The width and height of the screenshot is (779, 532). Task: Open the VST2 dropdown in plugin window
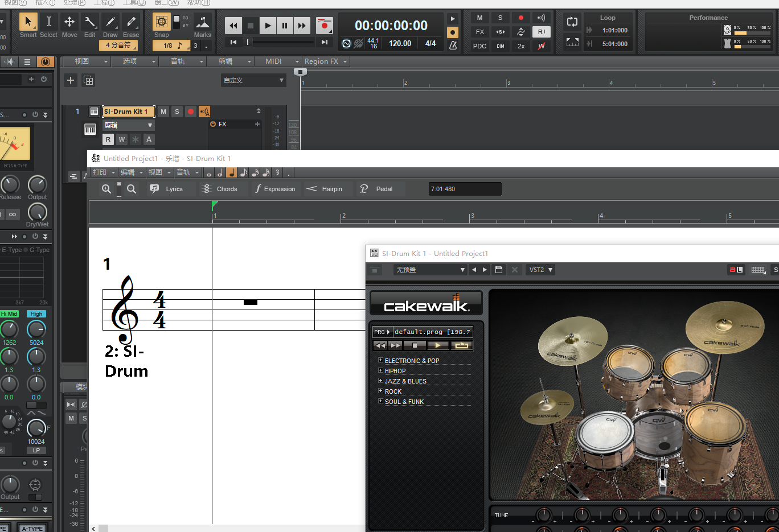point(540,270)
